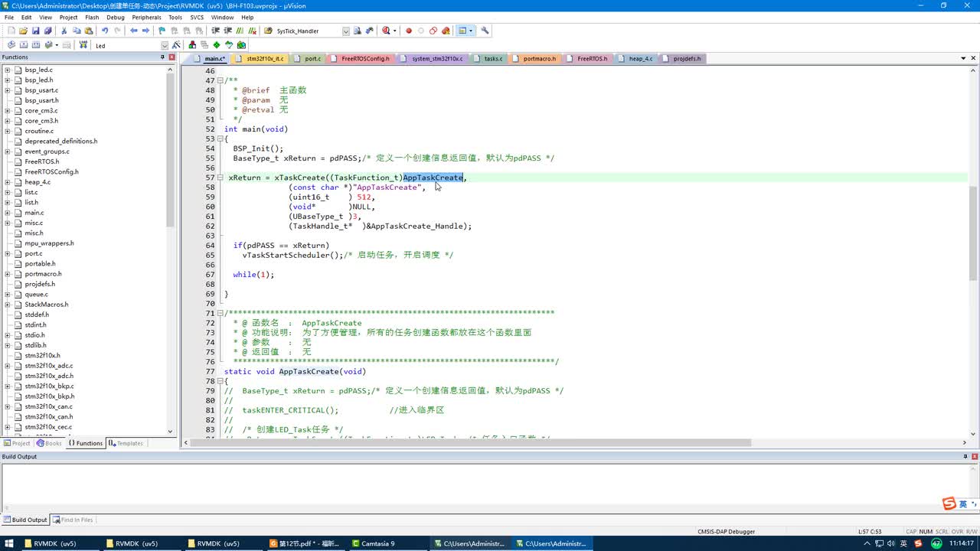Click the Uncomment selection icon
This screenshot has height=551, width=980.
(x=253, y=31)
